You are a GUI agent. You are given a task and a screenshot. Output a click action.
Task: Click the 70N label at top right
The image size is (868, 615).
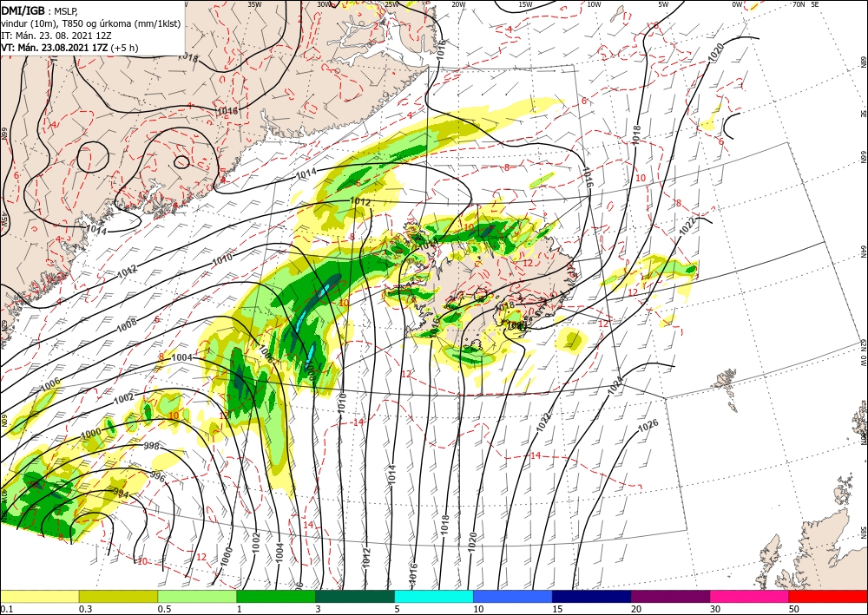[x=799, y=3]
